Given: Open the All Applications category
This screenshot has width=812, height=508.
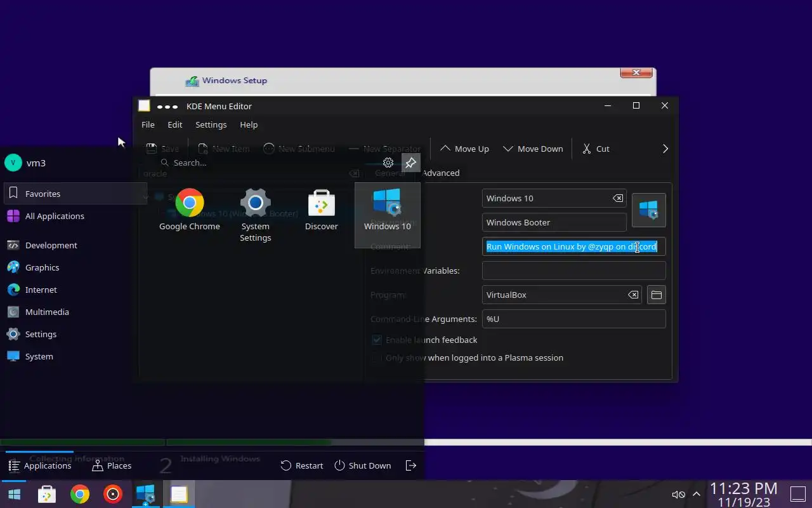Looking at the screenshot, I should (x=75, y=216).
